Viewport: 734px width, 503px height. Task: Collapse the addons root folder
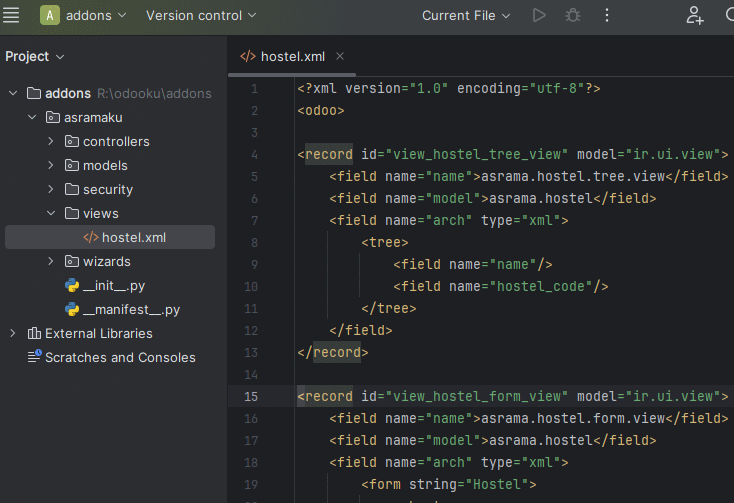13,93
